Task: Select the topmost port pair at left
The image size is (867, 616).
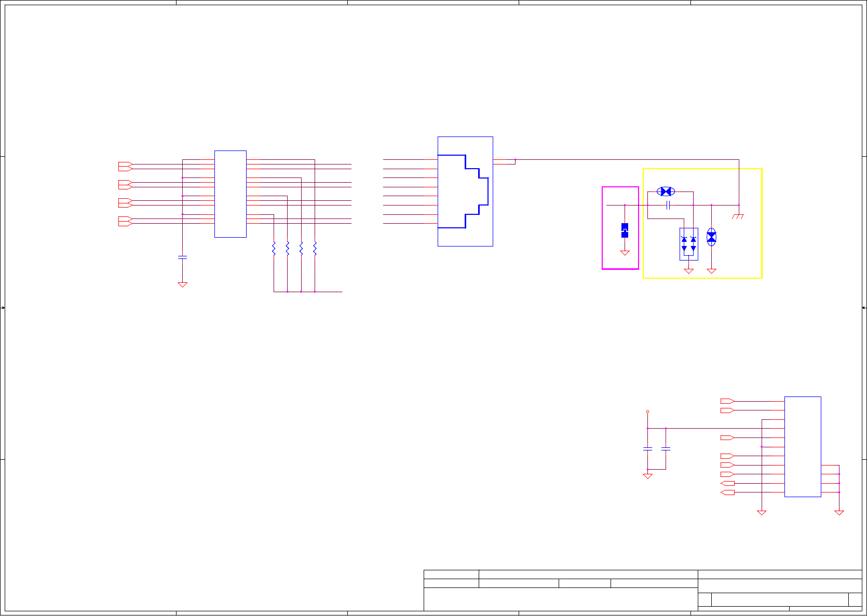Action: [125, 167]
